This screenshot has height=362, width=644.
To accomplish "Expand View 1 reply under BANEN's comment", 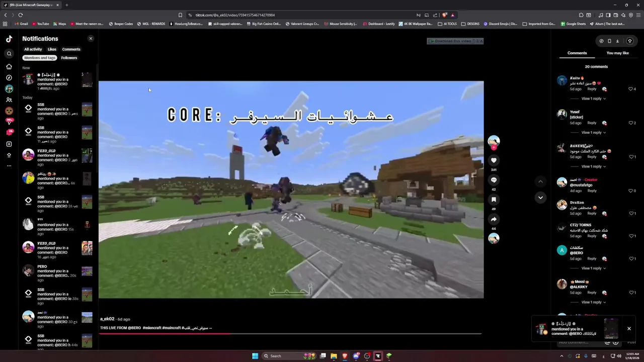I will 593,166.
